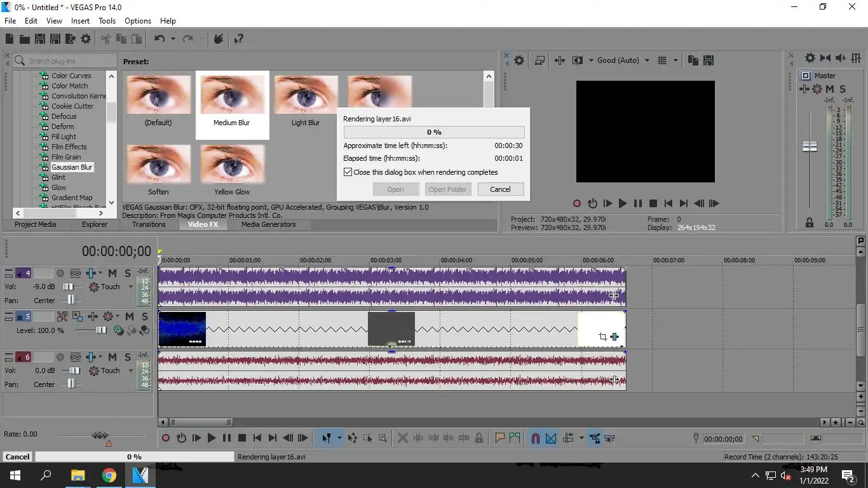Click the Master bus volume fader

click(810, 147)
